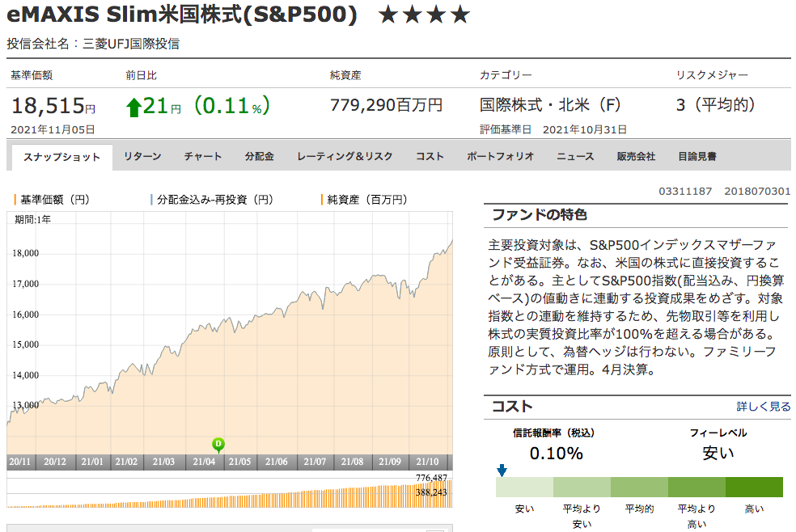
Task: Click the 21/10 label on chart axis
Action: [427, 462]
